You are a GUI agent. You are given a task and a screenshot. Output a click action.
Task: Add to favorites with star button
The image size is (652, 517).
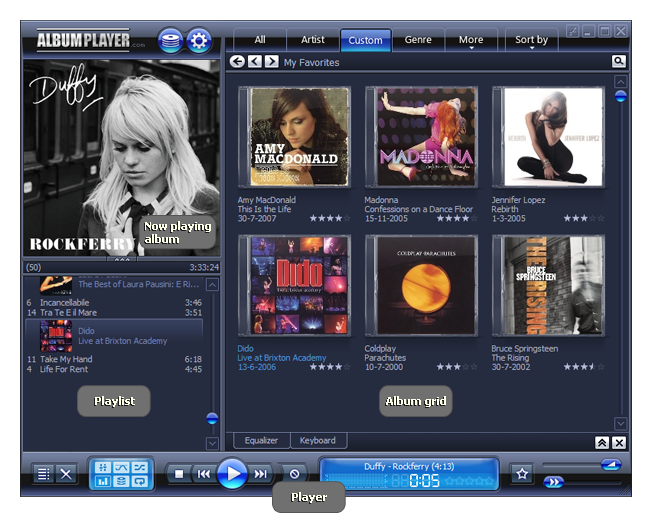pos(522,473)
